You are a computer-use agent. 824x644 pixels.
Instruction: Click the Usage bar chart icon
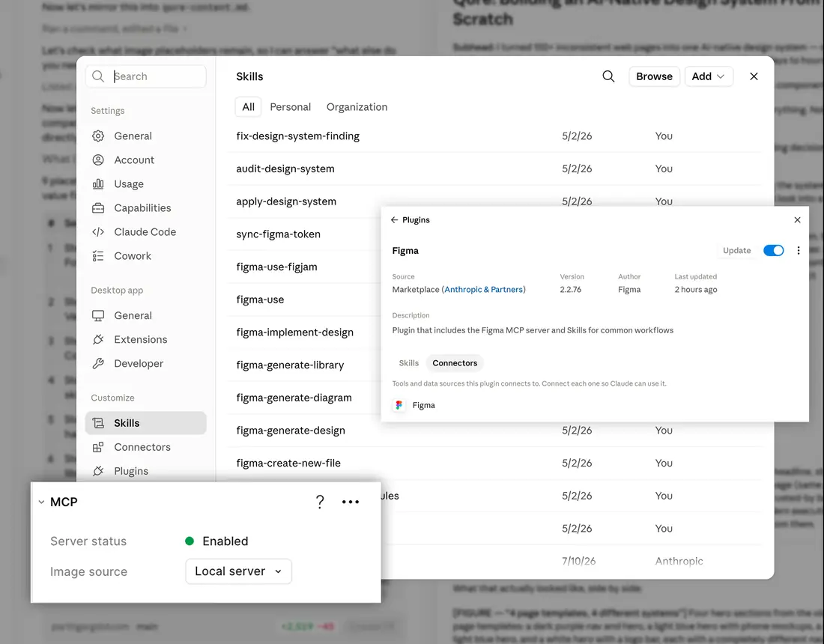tap(98, 184)
